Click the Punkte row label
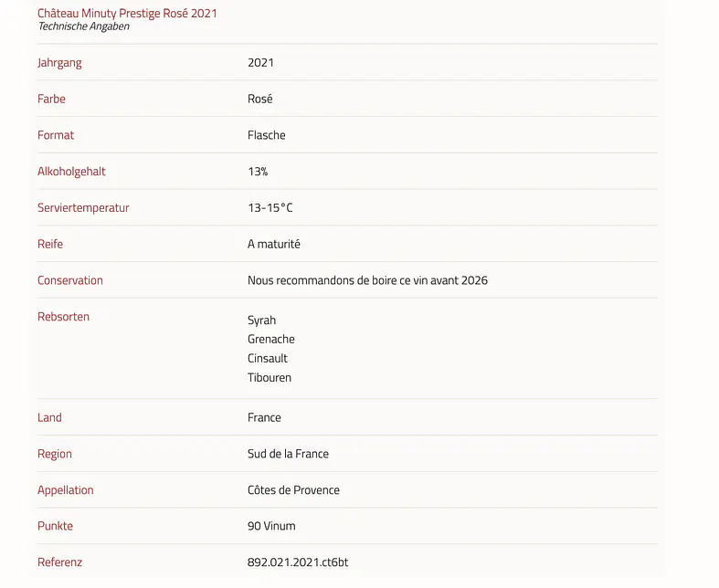Viewport: 719px width, 588px height. point(55,526)
